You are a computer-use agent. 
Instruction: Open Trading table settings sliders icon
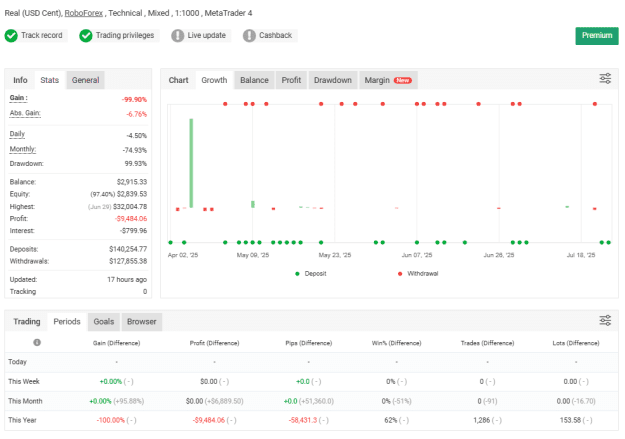605,320
